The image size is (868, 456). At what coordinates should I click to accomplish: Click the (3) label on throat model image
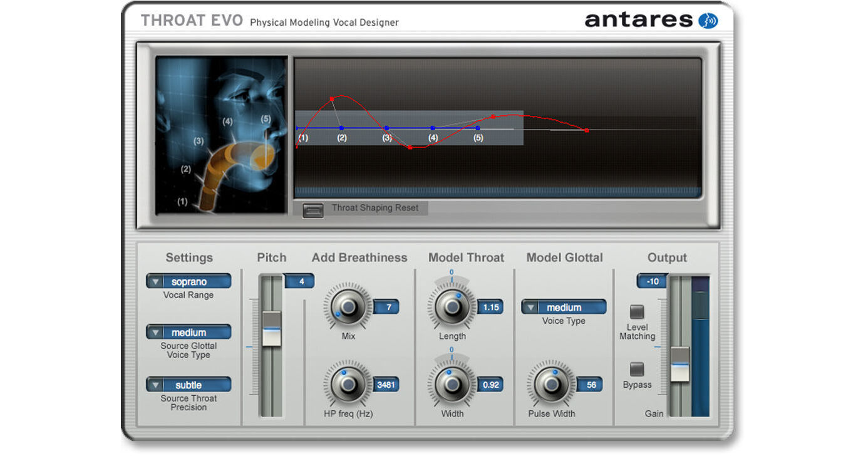pos(199,141)
